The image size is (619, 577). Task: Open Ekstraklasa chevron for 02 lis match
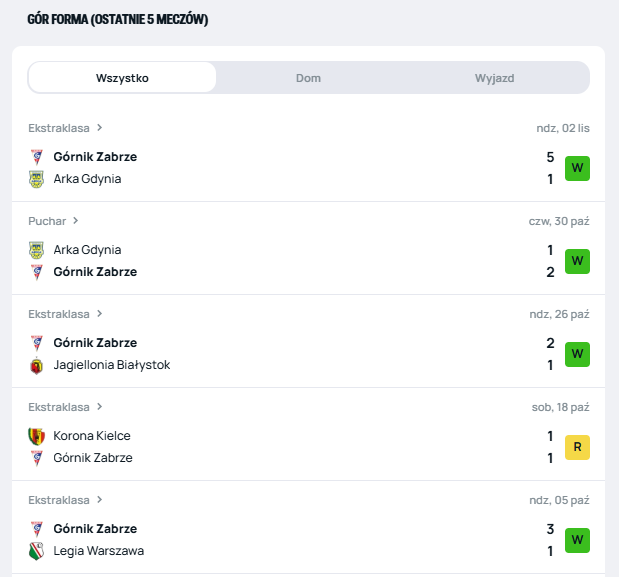[x=100, y=128]
